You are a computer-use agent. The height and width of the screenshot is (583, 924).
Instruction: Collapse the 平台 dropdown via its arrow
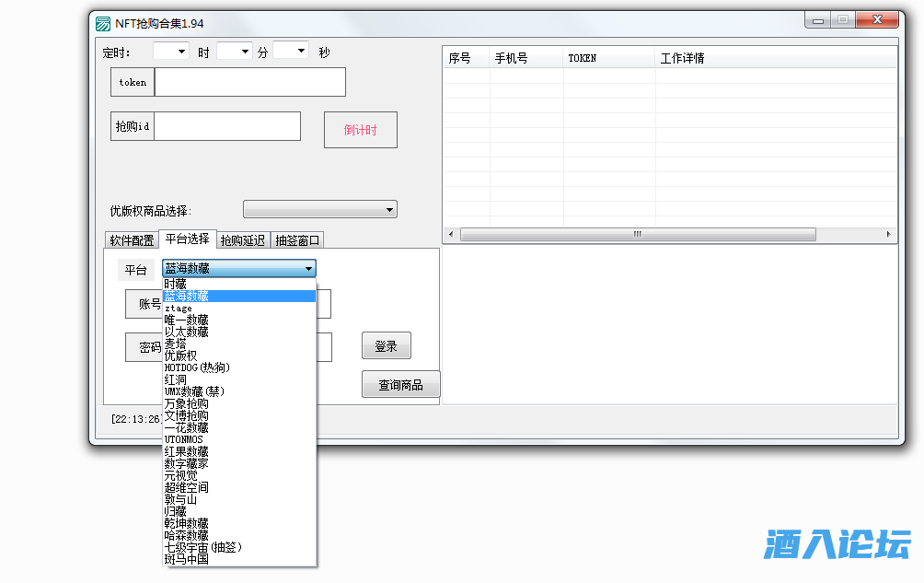coord(308,269)
